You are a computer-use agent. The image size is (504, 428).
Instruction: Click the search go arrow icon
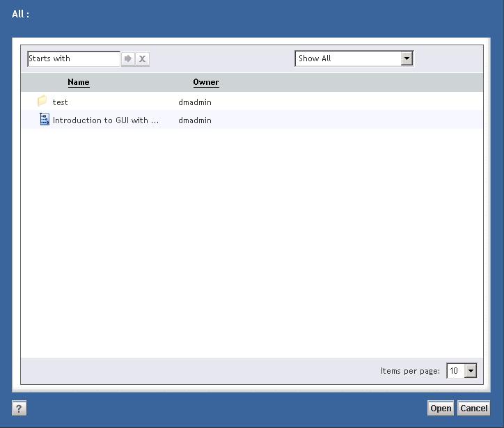click(128, 58)
